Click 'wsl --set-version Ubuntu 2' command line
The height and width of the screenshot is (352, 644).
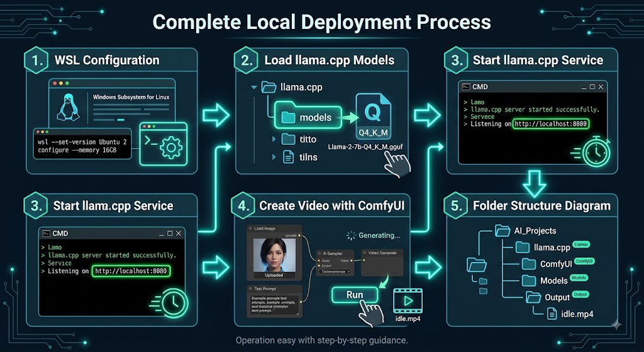click(x=82, y=142)
